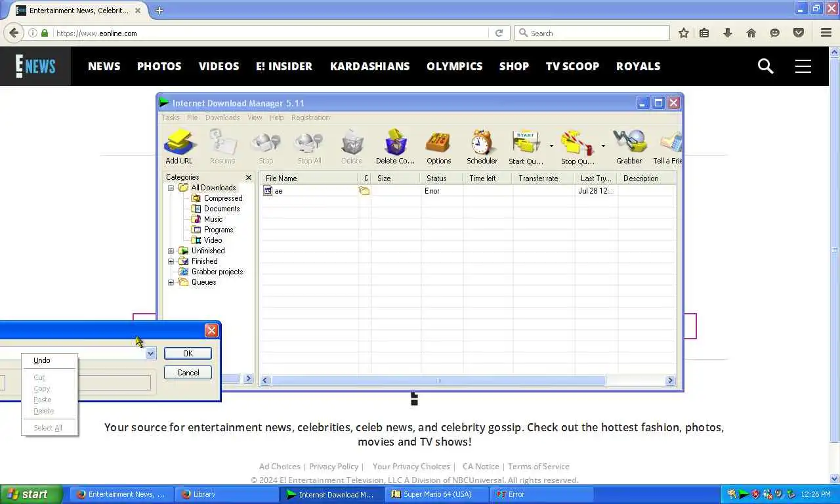Click the download list horizontal scrollbar
Viewport: 840px width, 504px height.
pos(438,380)
